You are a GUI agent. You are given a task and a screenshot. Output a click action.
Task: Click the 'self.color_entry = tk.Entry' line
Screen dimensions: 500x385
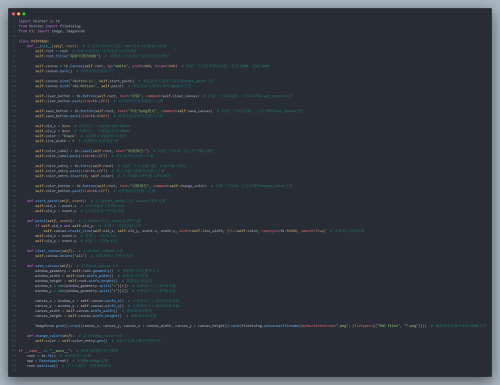pos(110,166)
